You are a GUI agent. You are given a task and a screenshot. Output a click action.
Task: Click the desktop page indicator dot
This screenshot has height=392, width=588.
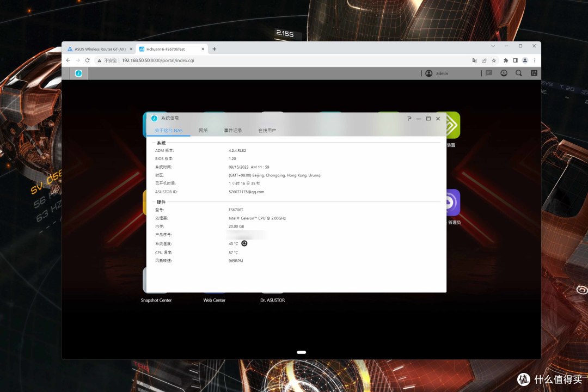(x=302, y=352)
